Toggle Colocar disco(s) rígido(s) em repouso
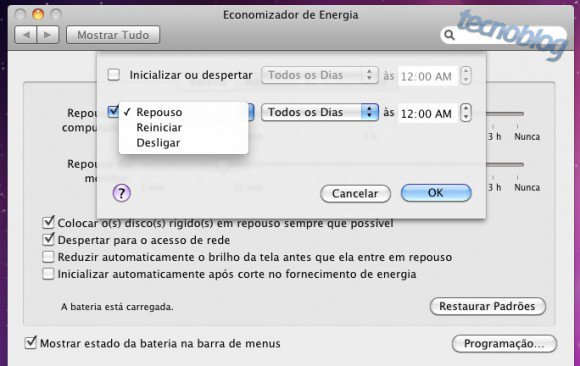The width and height of the screenshot is (580, 366). 48,222
